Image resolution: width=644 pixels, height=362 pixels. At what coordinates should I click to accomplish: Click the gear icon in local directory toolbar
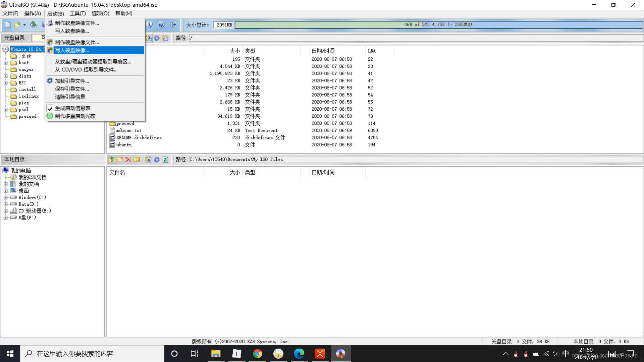click(157, 160)
